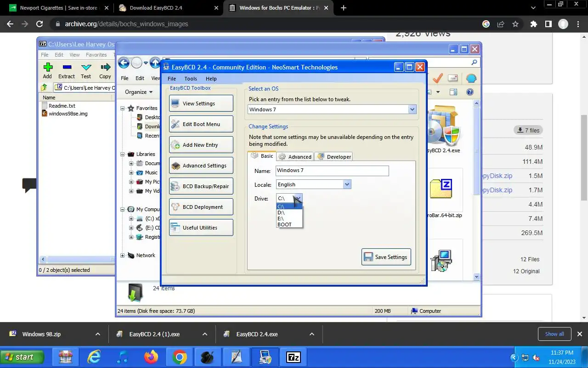Open EasyBCD 2.4 (1).exe download menu
Screen dimensions: 588x368
tap(205, 334)
